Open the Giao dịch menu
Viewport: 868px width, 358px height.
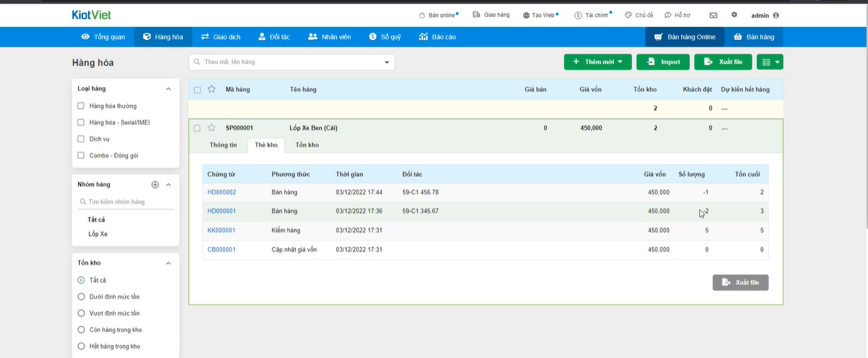(221, 37)
